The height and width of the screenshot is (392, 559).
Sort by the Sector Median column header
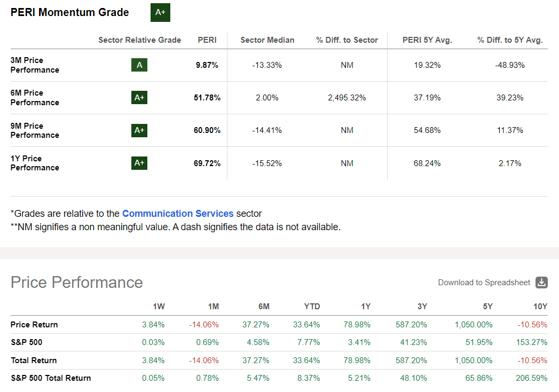[x=267, y=40]
